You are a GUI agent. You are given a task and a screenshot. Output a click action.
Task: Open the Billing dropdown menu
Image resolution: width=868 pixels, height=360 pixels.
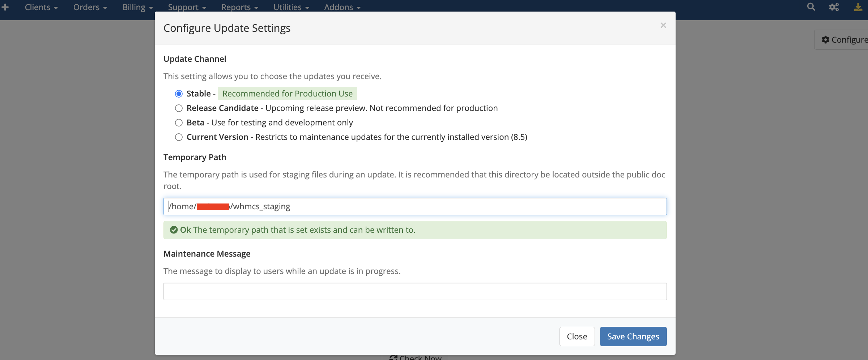click(x=137, y=7)
